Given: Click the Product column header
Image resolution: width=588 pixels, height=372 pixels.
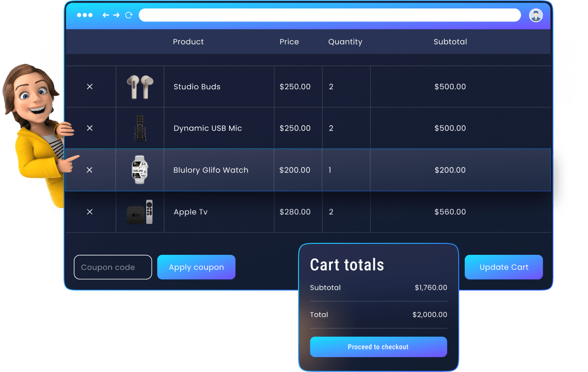Looking at the screenshot, I should click(x=188, y=41).
